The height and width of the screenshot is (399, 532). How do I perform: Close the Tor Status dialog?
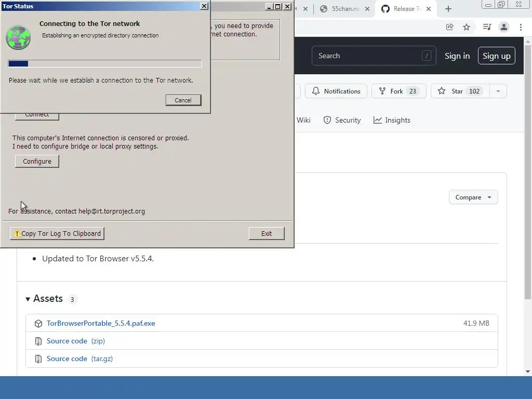pos(204,6)
